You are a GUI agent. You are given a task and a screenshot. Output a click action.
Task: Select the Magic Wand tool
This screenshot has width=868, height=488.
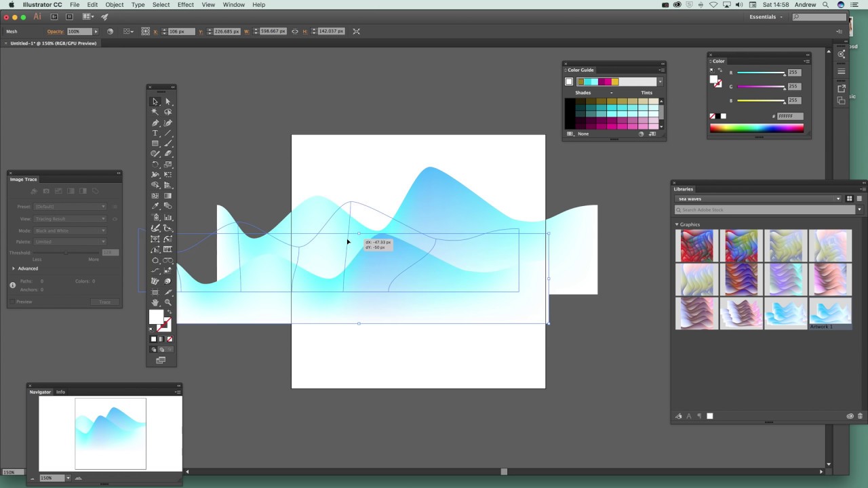pos(155,112)
